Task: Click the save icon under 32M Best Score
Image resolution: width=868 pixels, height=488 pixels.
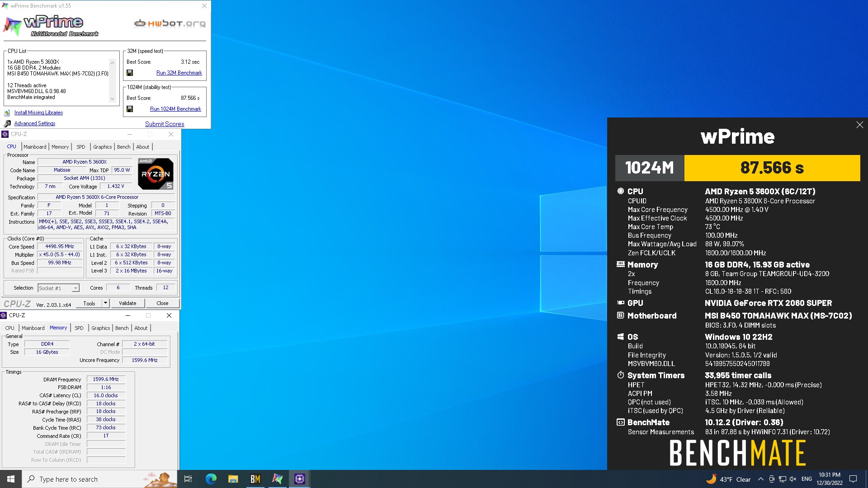Action: pos(130,73)
